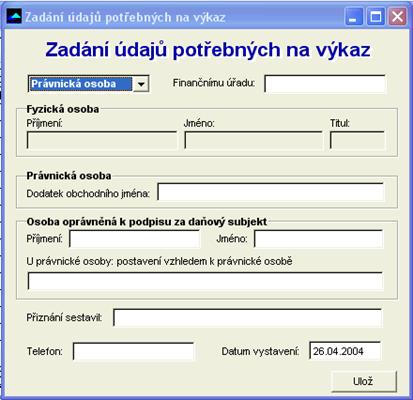Save the form with the Ulož button

point(364,381)
